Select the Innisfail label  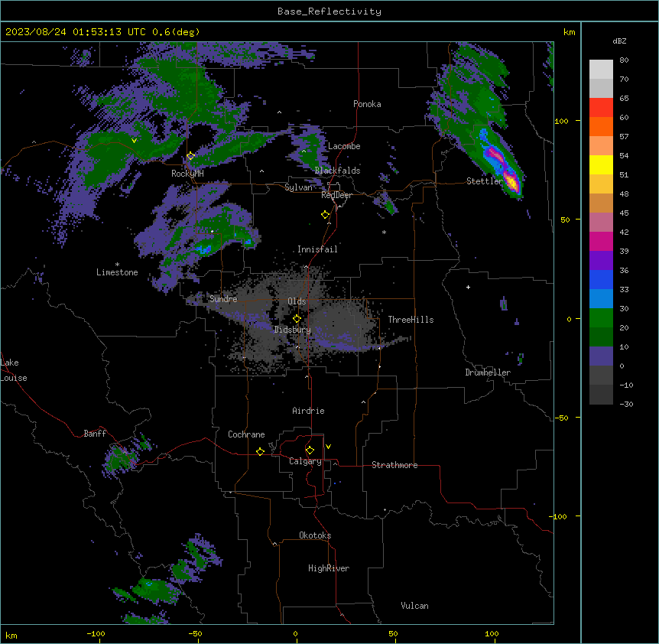[x=317, y=249]
